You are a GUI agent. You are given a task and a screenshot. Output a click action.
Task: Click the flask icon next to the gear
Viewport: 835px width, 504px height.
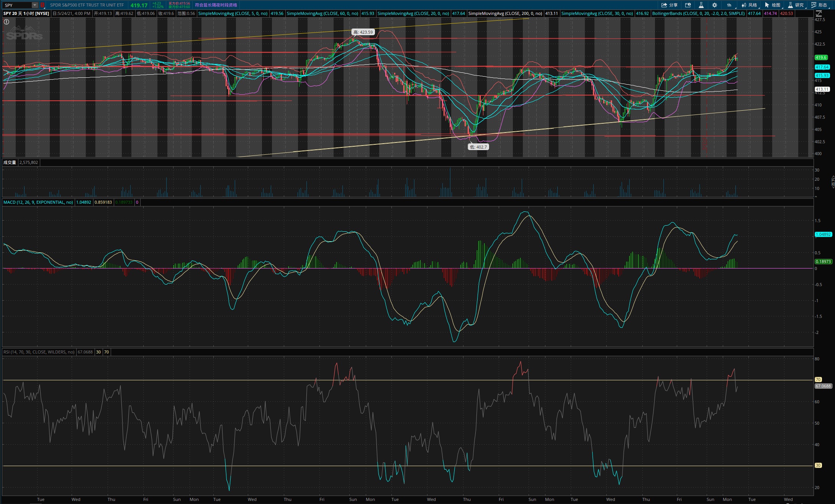click(x=701, y=5)
